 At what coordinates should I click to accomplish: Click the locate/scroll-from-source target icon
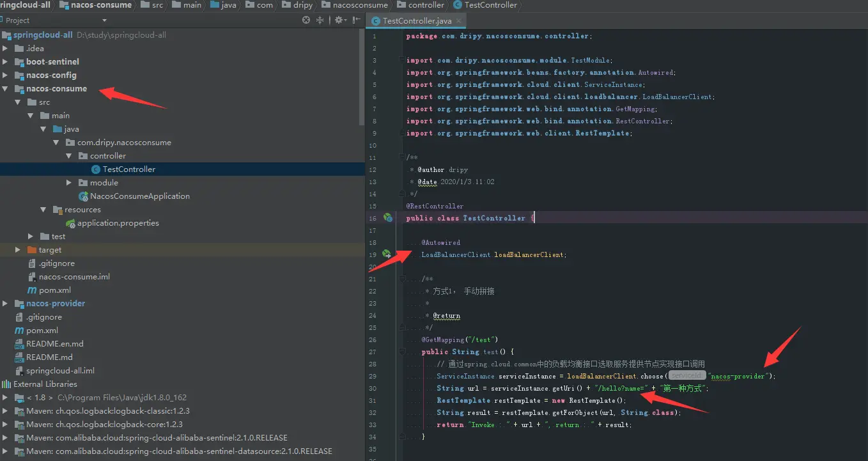coord(306,20)
